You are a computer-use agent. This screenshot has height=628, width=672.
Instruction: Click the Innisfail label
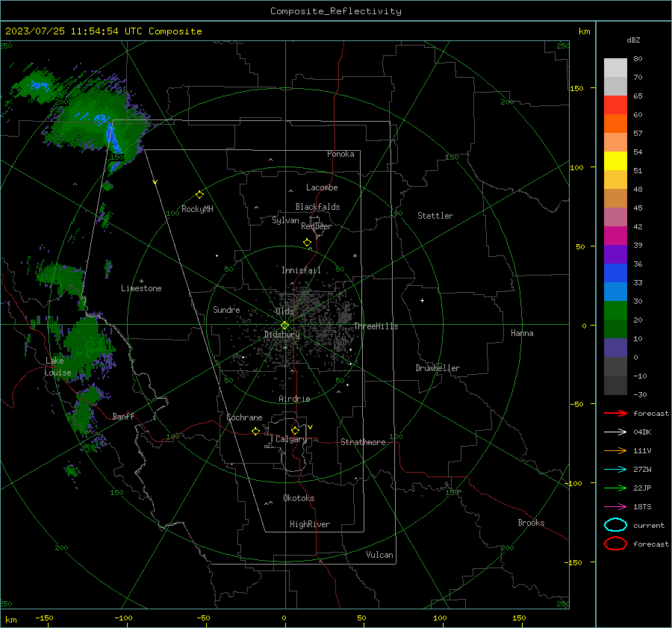tap(301, 270)
